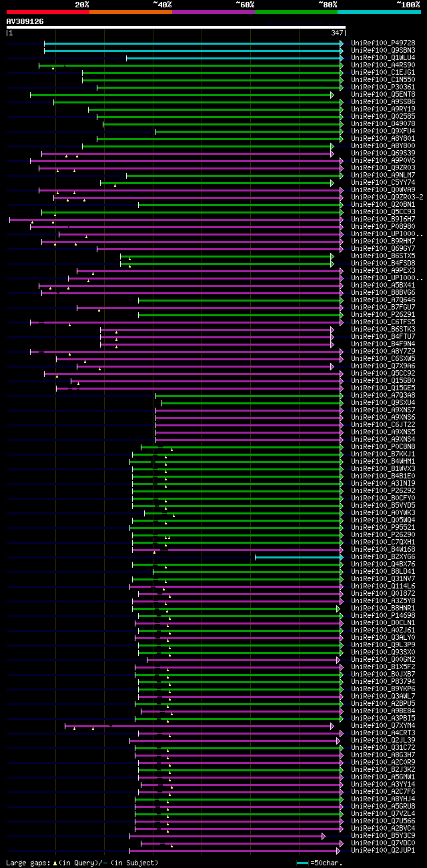Viewport: 427px width, 868px height.
Task: Select label UniRef100_A9RY19
Action: [383, 109]
